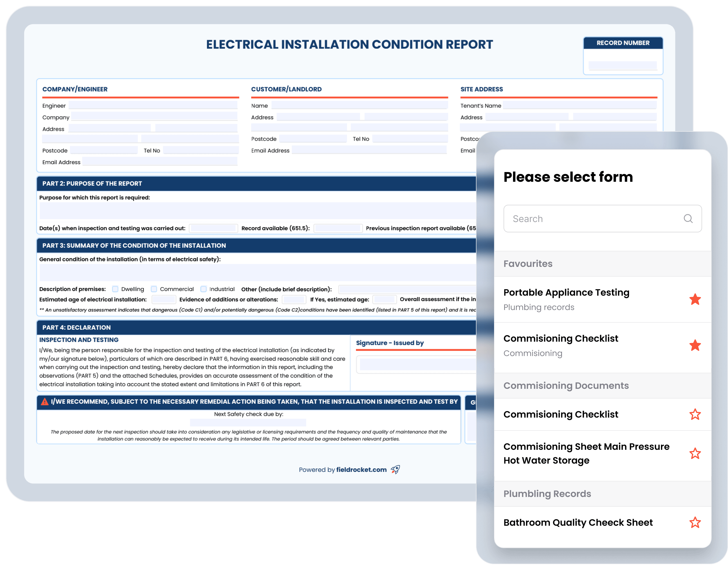Click the search magnifier icon

[688, 219]
